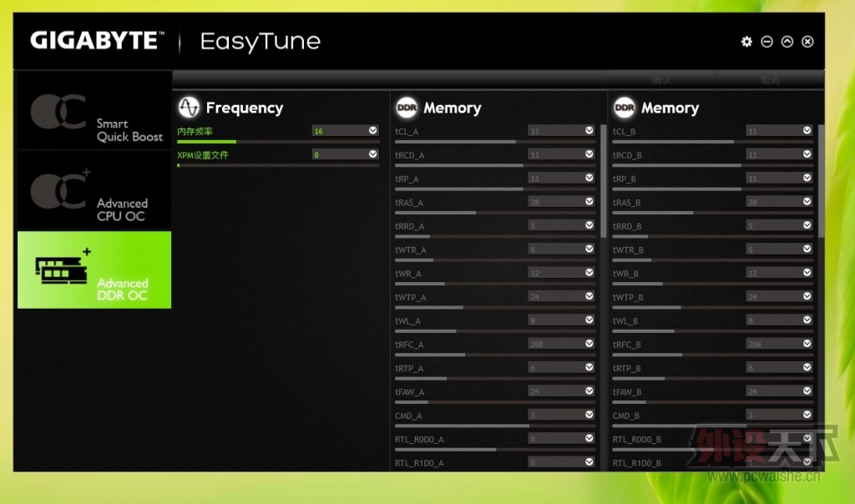
Task: Open the tRAS_A dropdown arrow
Action: click(589, 202)
